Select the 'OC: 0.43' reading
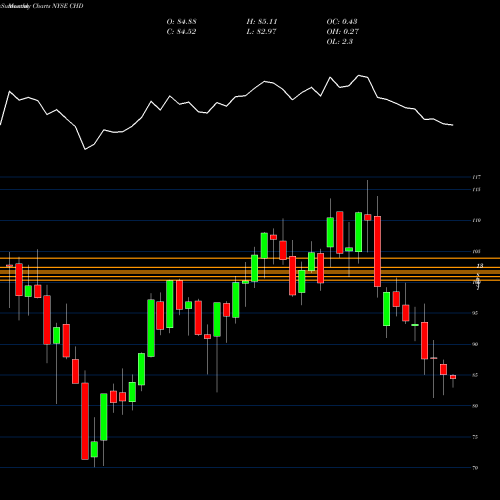 pyautogui.click(x=342, y=22)
